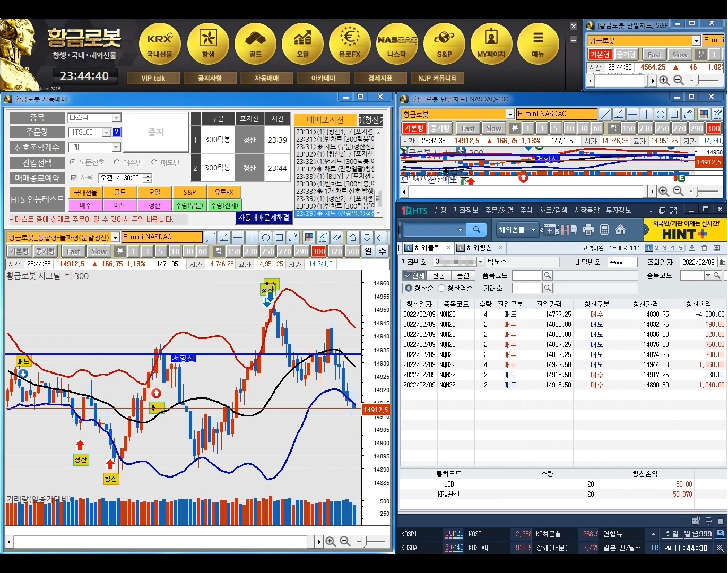This screenshot has height=573, width=728.
Task: Open the 메뉴 hamburger button
Action: tap(538, 44)
